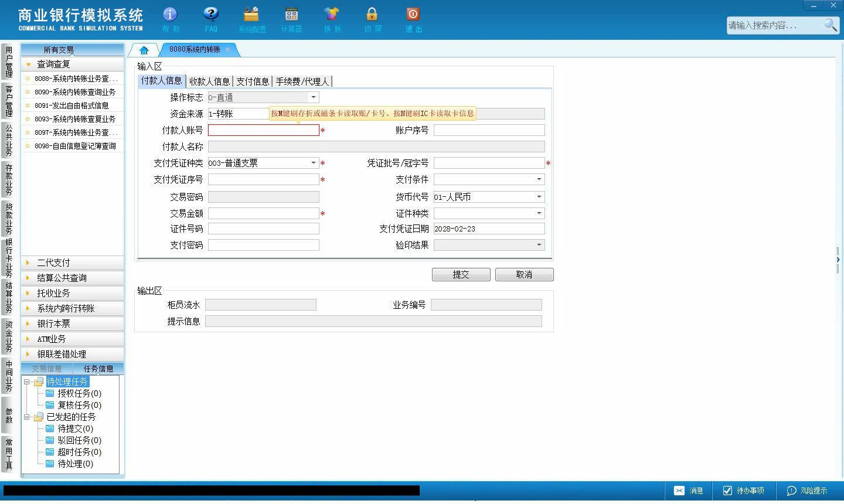The height and width of the screenshot is (504, 844).
Task: Open the 消息 messages status icon
Action: coord(689,491)
